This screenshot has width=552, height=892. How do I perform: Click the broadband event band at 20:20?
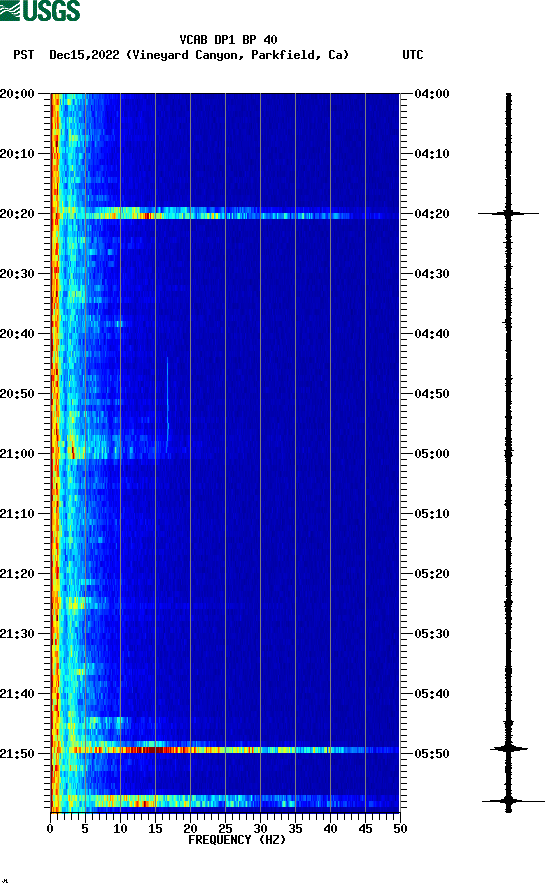[225, 213]
